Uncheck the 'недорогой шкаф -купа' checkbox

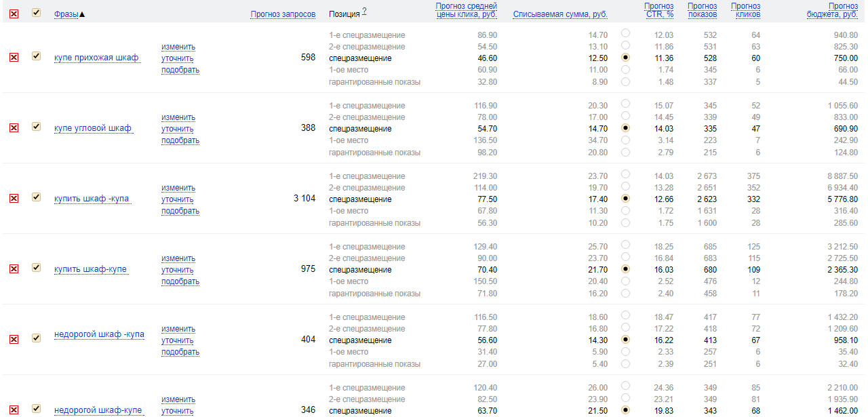pyautogui.click(x=36, y=338)
